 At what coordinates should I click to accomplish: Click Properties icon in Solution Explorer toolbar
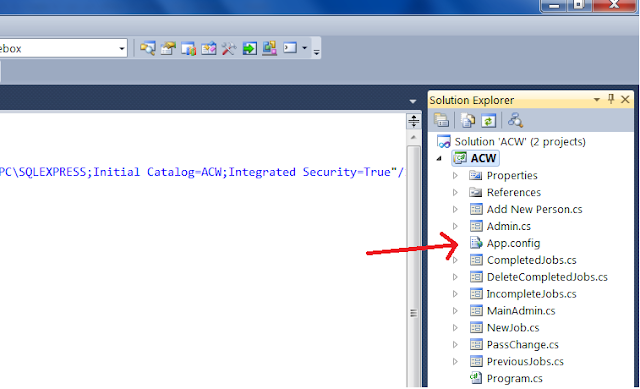click(x=442, y=120)
